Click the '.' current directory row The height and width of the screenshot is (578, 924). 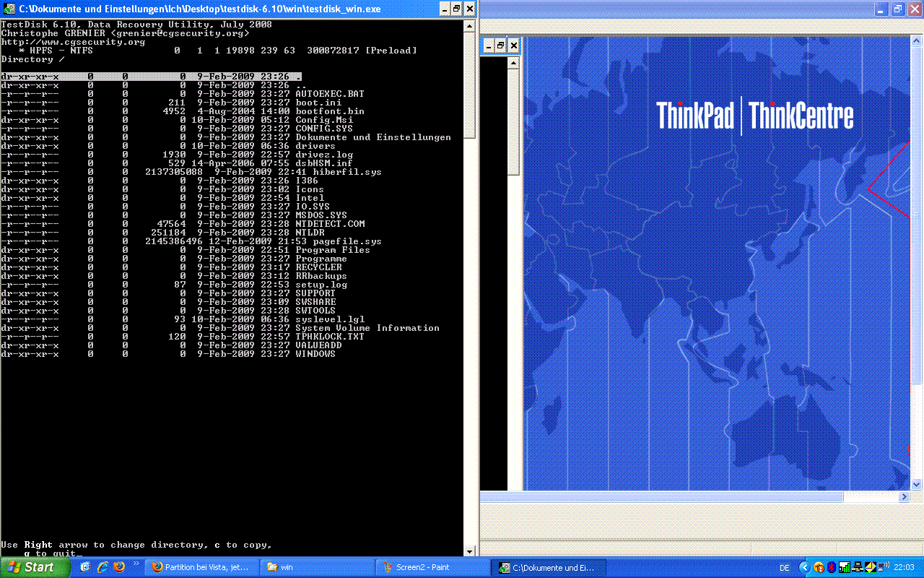(x=151, y=77)
